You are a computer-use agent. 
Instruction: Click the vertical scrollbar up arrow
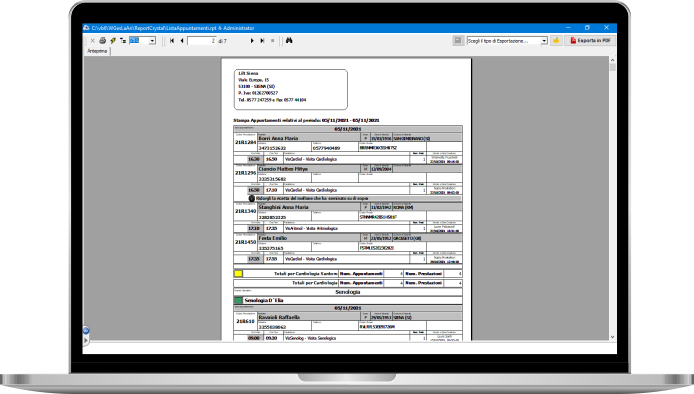click(613, 60)
